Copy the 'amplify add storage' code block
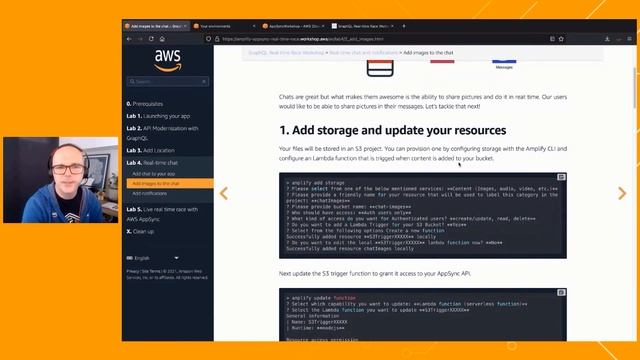Screen dimensions: 640x360 tap(561, 177)
